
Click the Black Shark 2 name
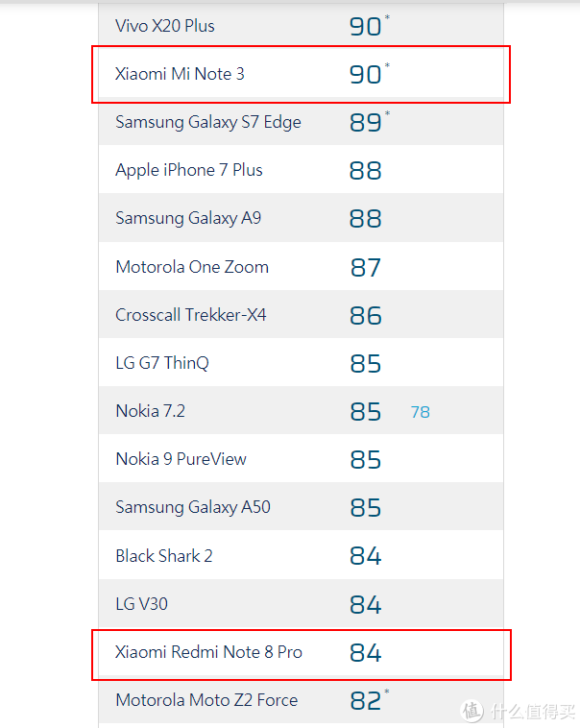tap(164, 556)
